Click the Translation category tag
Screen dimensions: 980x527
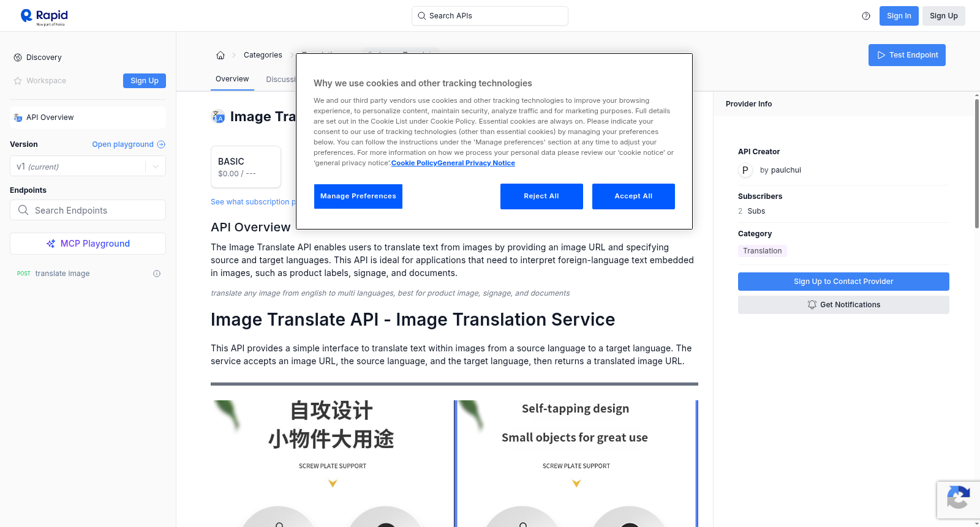click(x=762, y=251)
